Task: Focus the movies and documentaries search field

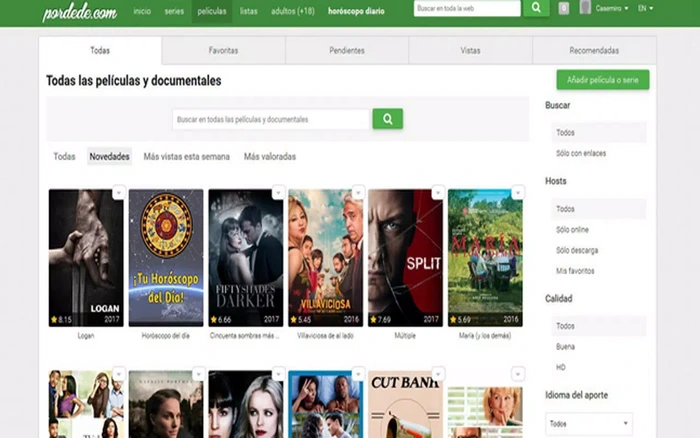Action: tap(271, 119)
